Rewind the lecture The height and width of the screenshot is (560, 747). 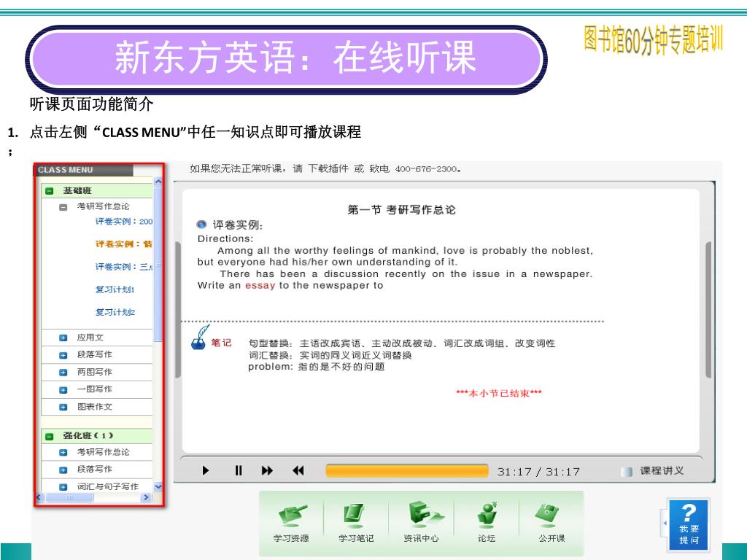point(298,470)
